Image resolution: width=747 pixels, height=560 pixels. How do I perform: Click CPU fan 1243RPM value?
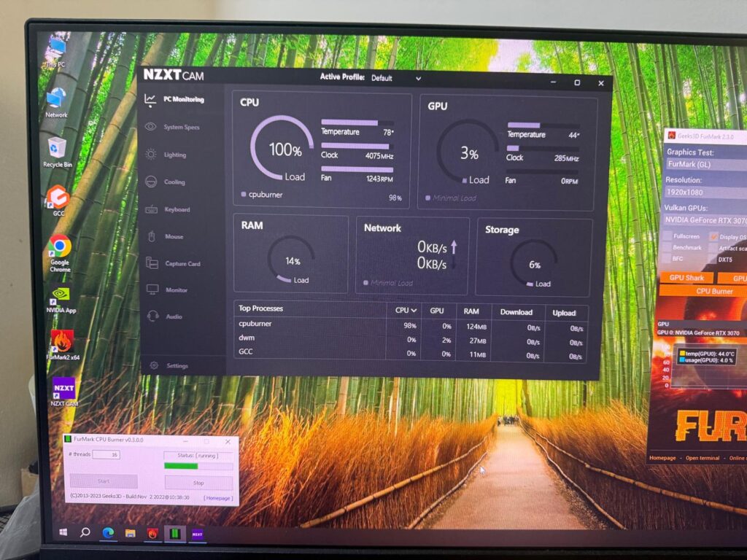[379, 179]
